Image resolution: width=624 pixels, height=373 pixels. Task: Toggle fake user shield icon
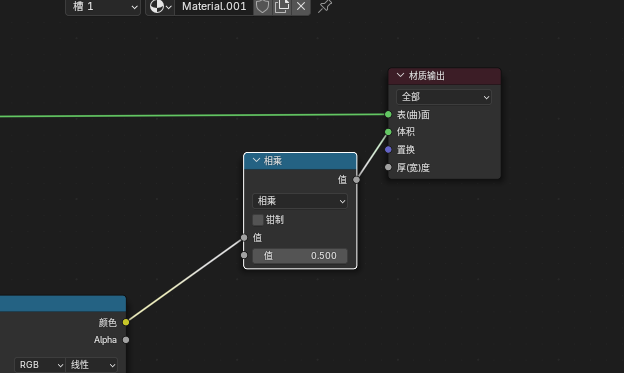[x=262, y=6]
